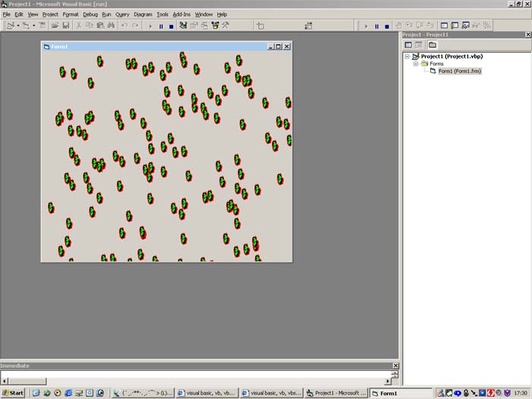This screenshot has height=399, width=532.
Task: Close the Immediate window panel
Action: click(394, 366)
